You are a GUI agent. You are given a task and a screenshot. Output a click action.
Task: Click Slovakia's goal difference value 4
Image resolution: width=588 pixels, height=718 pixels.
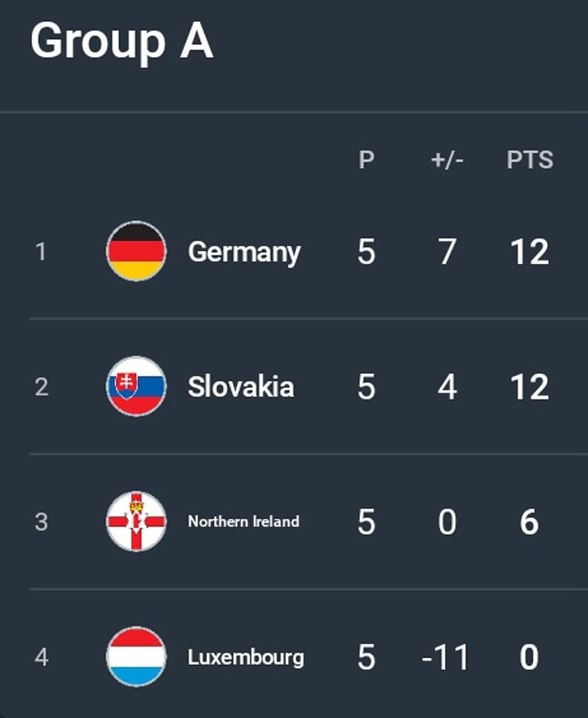click(447, 387)
